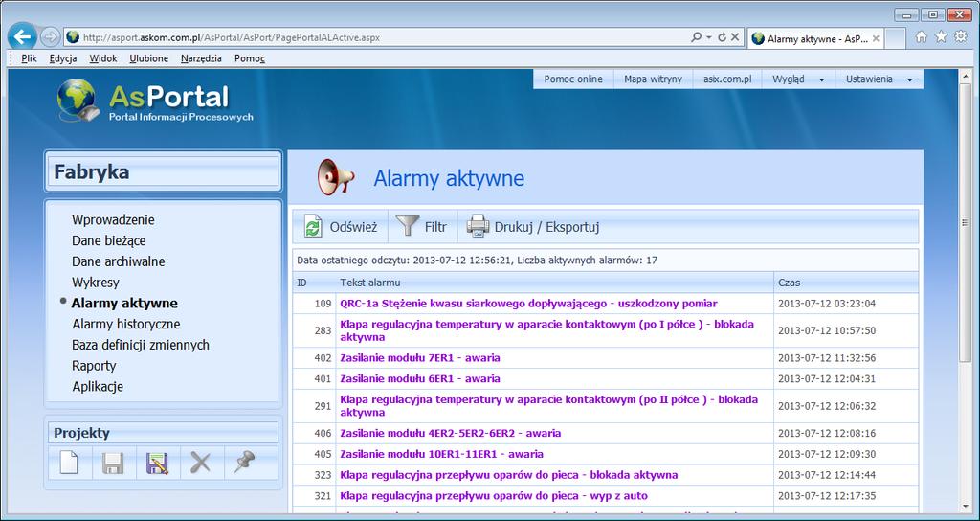Open Favorites star icon
Viewport: 980px width, 521px height.
(941, 37)
